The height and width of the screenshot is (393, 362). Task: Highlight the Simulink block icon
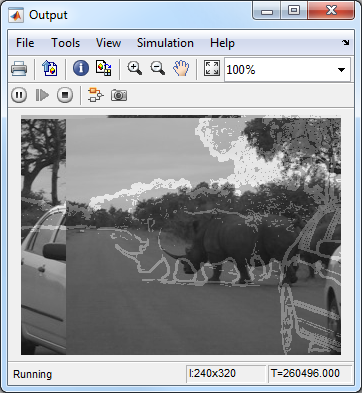click(96, 95)
